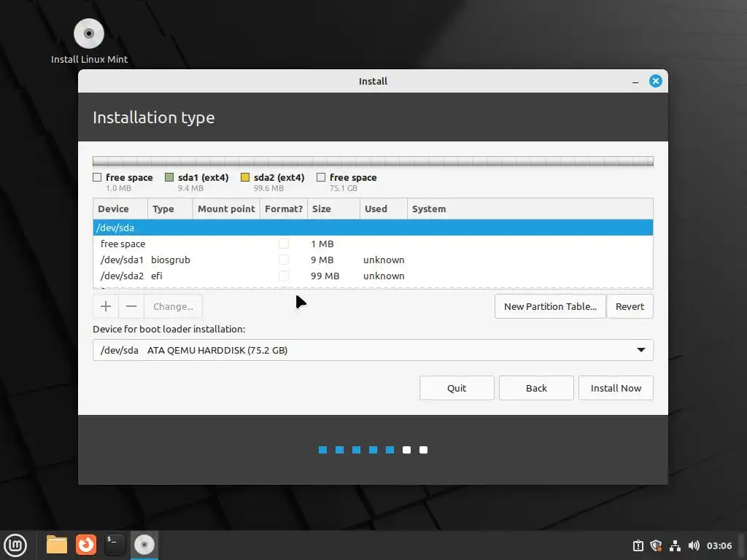Viewport: 747px width, 560px height.
Task: Click New Partition Table... button
Action: click(x=550, y=306)
